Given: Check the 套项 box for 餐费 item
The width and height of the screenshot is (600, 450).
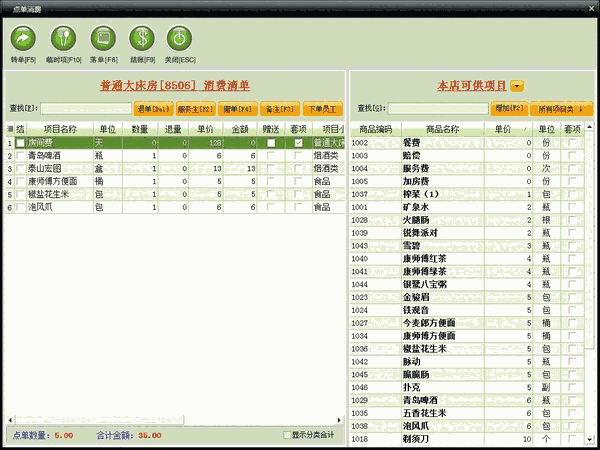Looking at the screenshot, I should point(572,143).
